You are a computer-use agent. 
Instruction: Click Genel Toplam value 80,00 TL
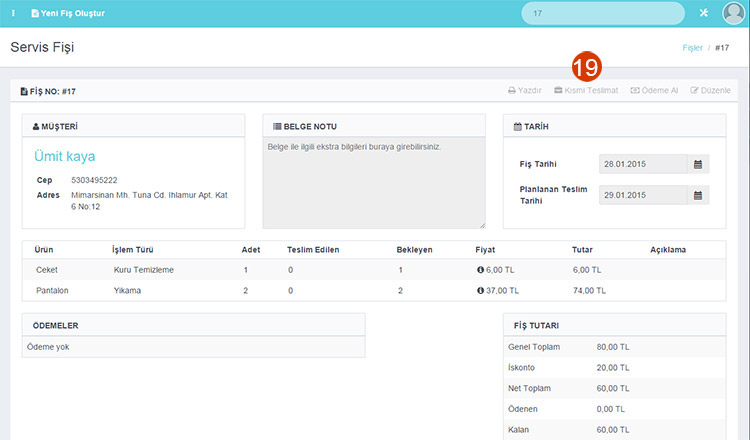pyautogui.click(x=613, y=347)
